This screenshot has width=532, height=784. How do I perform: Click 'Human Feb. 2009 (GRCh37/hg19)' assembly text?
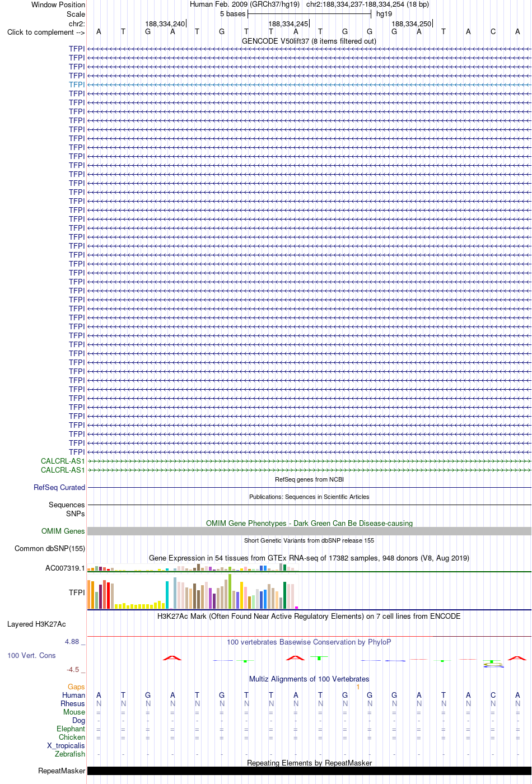(x=245, y=4)
